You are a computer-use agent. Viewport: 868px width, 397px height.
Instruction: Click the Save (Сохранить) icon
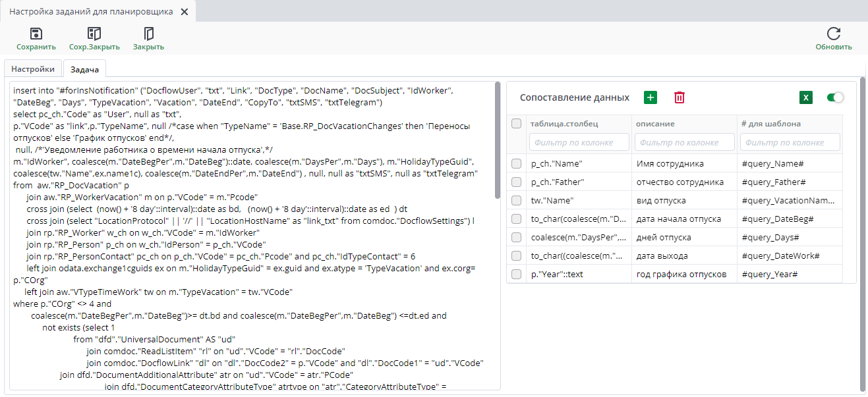(x=36, y=34)
